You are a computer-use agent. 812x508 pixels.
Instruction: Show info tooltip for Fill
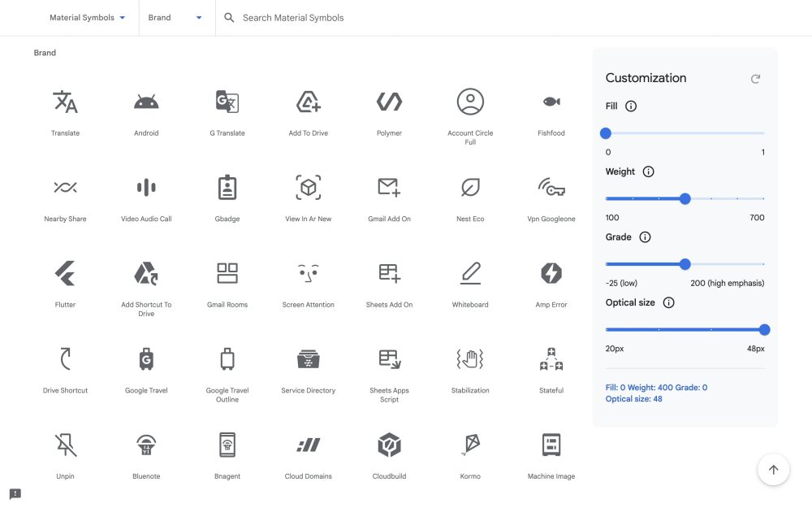coord(631,106)
